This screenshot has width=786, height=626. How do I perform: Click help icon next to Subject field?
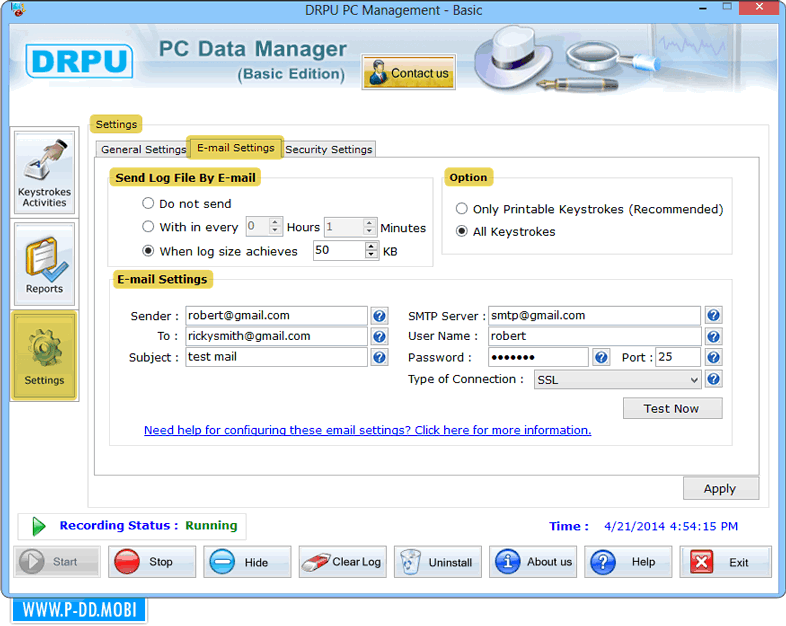(x=379, y=357)
